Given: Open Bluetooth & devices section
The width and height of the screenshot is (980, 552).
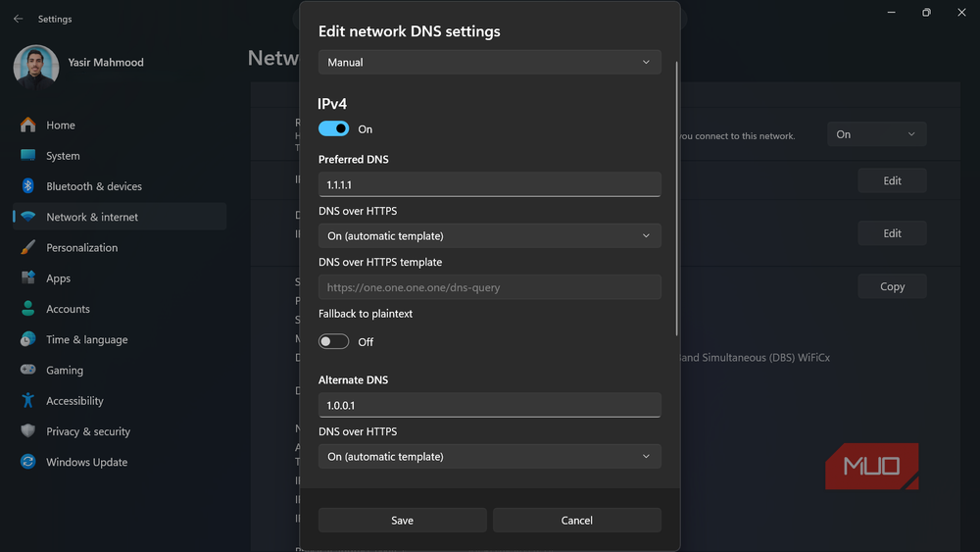Looking at the screenshot, I should coord(120,186).
